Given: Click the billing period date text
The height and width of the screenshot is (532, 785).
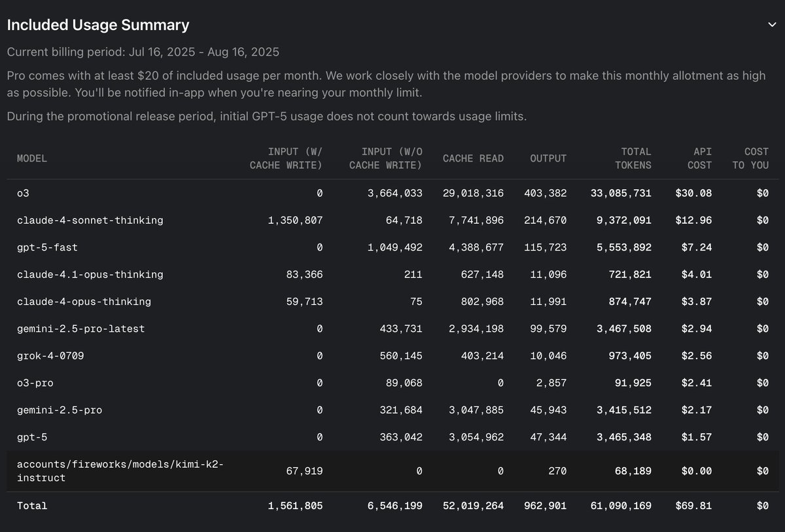Looking at the screenshot, I should tap(143, 52).
